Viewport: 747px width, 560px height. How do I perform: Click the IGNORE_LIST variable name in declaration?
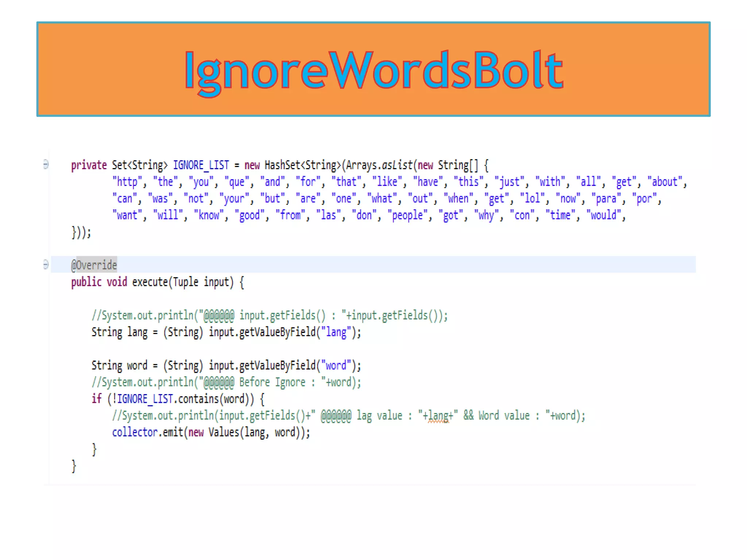(x=201, y=165)
